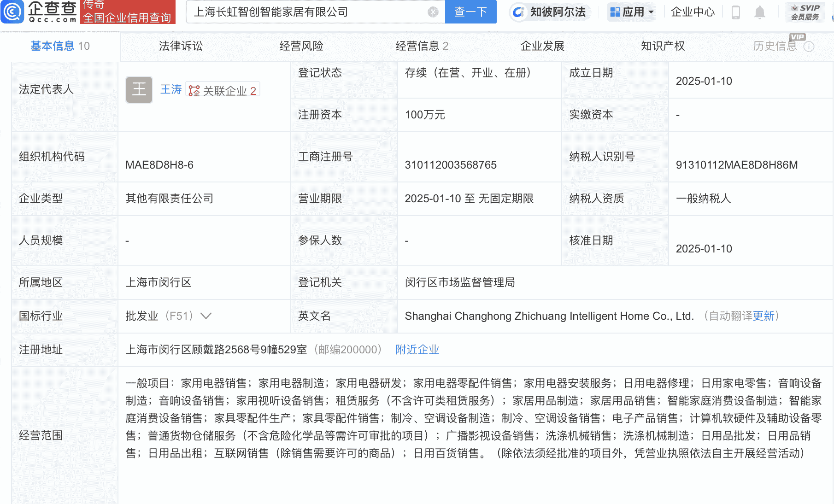The height and width of the screenshot is (504, 834).
Task: Expand the 应用 dropdown menu
Action: click(x=632, y=12)
